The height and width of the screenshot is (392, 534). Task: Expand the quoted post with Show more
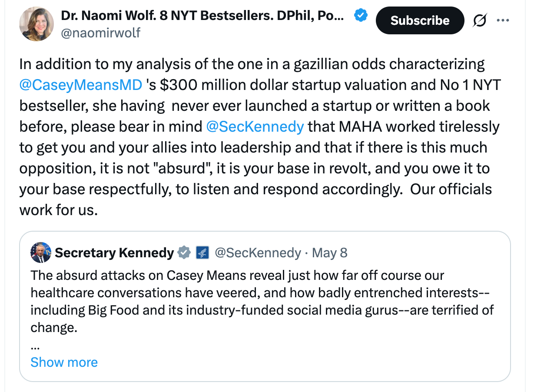coord(64,362)
